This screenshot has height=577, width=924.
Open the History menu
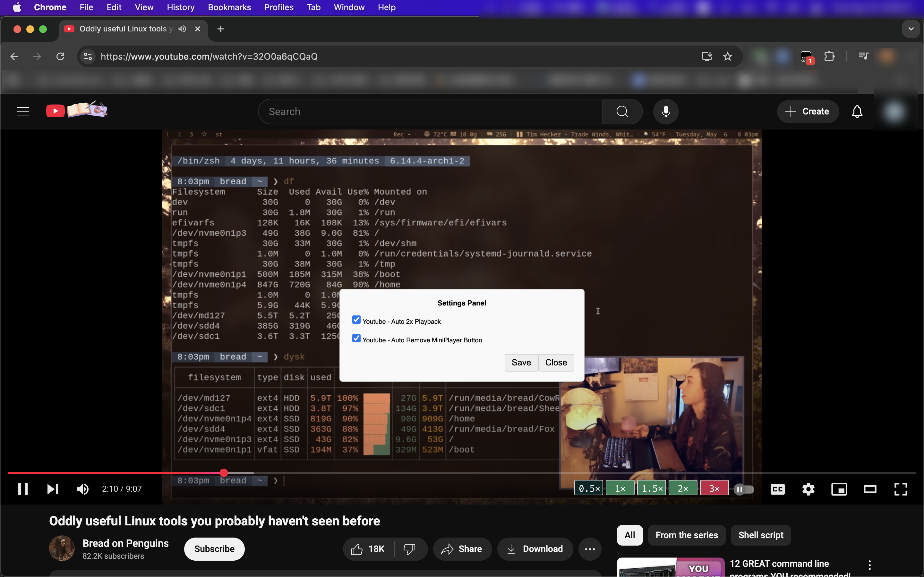click(x=180, y=7)
